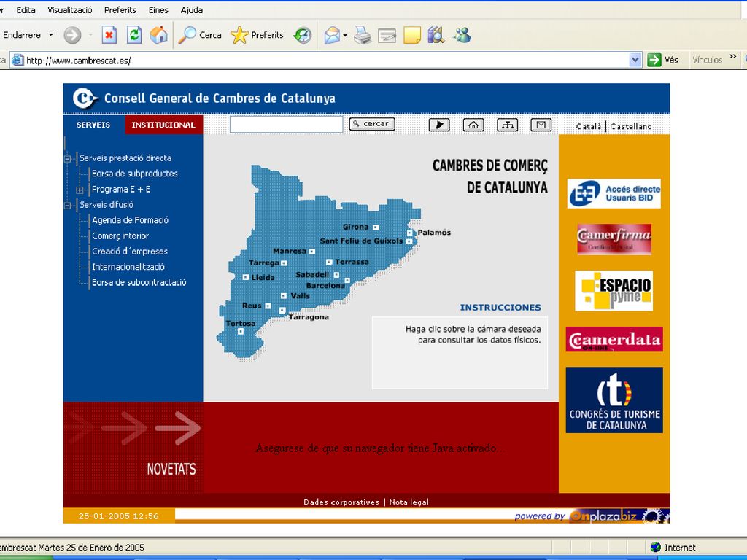
Task: Open the Messenger people icon
Action: pyautogui.click(x=462, y=35)
